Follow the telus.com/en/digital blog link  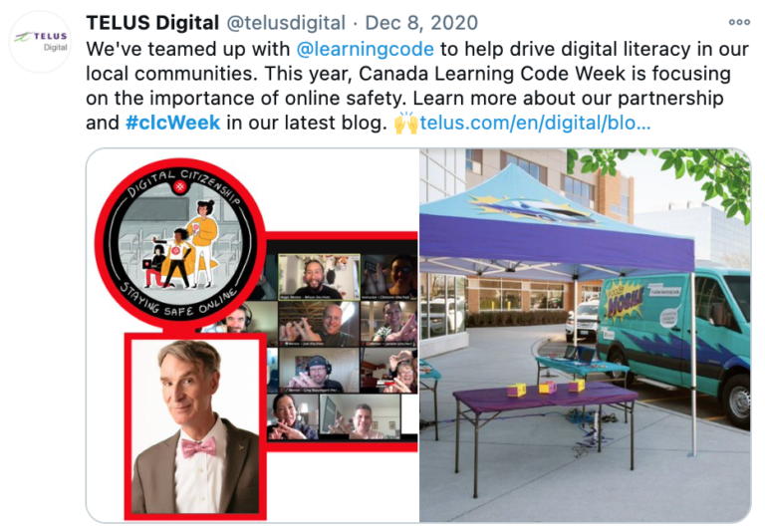tap(535, 123)
